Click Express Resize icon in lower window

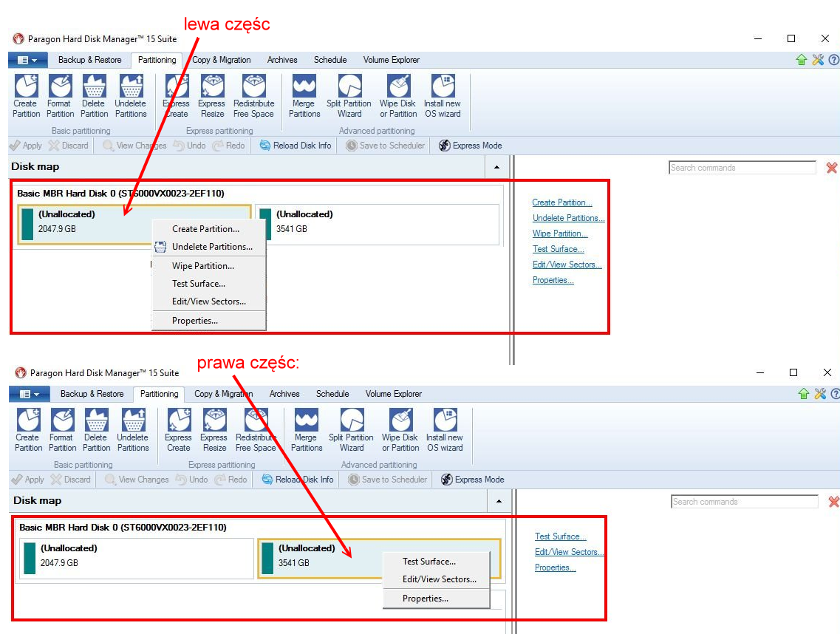[x=214, y=430]
